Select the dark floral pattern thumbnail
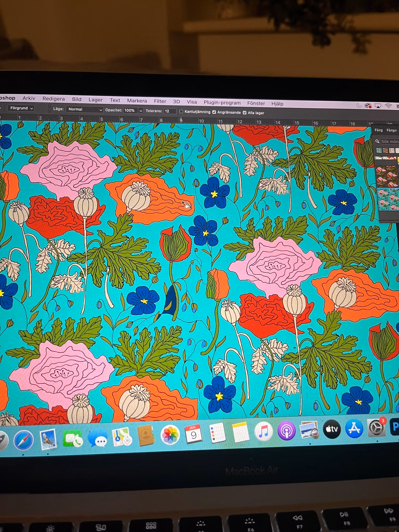 (x=387, y=177)
